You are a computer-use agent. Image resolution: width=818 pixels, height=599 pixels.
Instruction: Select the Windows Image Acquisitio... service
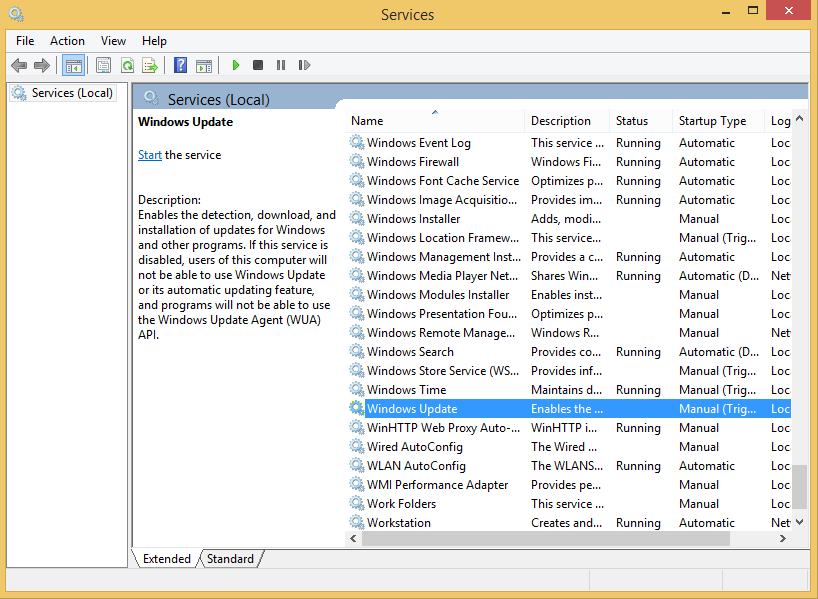[568, 199]
